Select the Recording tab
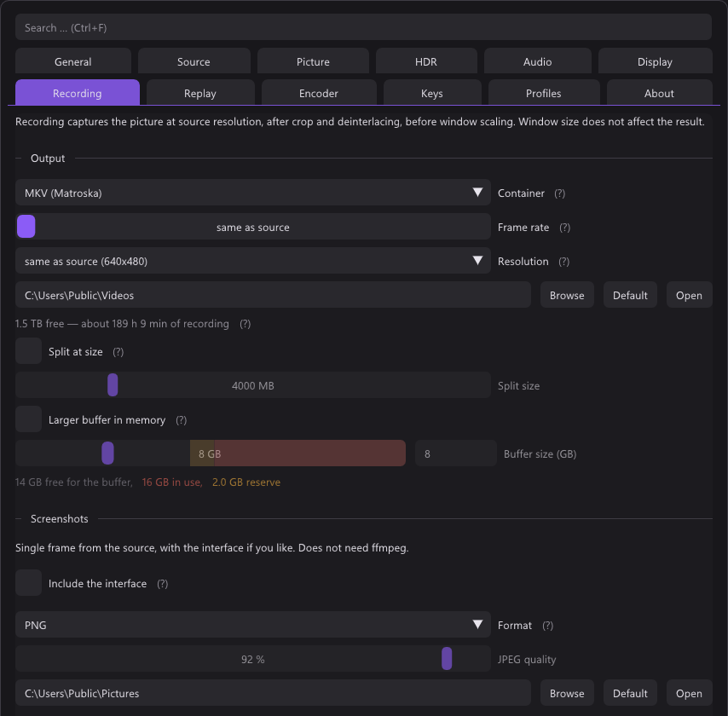Image resolution: width=728 pixels, height=716 pixels. click(x=77, y=92)
